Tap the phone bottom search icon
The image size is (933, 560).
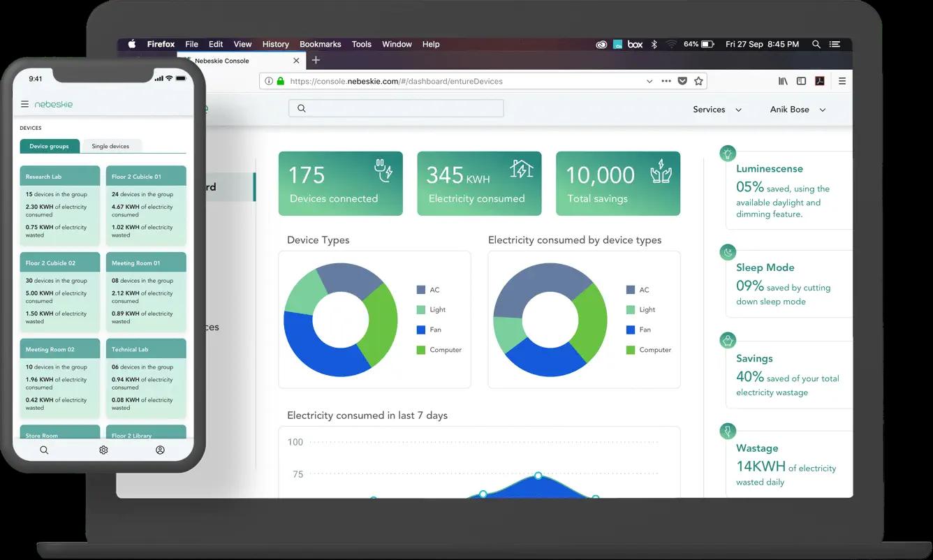44,450
